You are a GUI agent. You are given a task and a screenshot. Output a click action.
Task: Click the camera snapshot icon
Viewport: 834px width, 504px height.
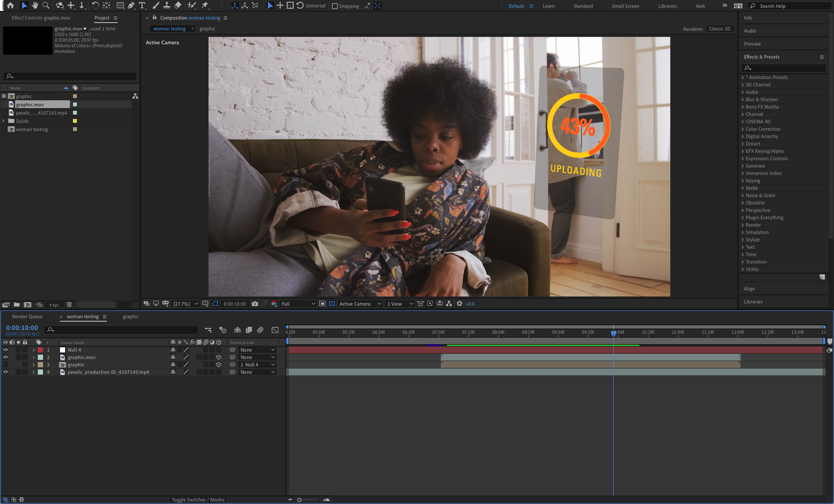tap(255, 303)
